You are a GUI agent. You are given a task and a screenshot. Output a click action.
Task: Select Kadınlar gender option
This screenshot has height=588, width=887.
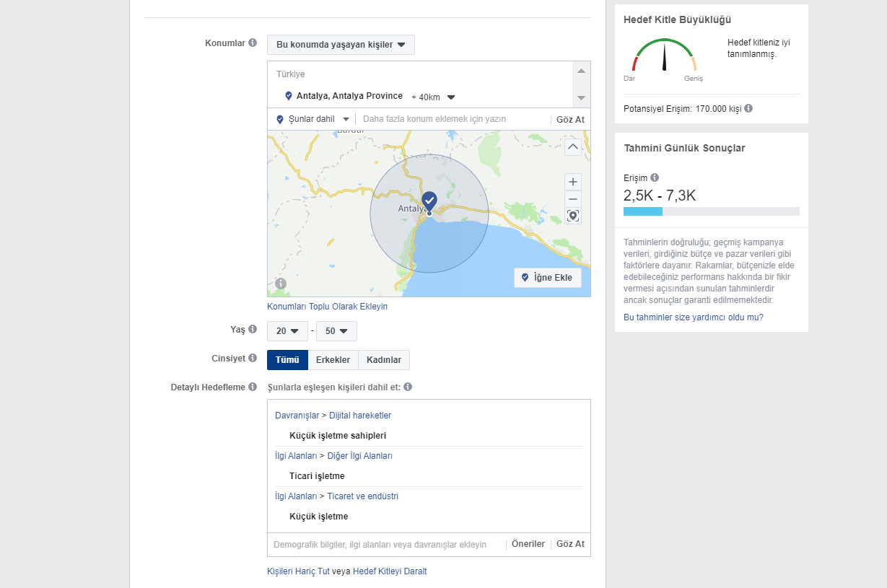point(384,360)
